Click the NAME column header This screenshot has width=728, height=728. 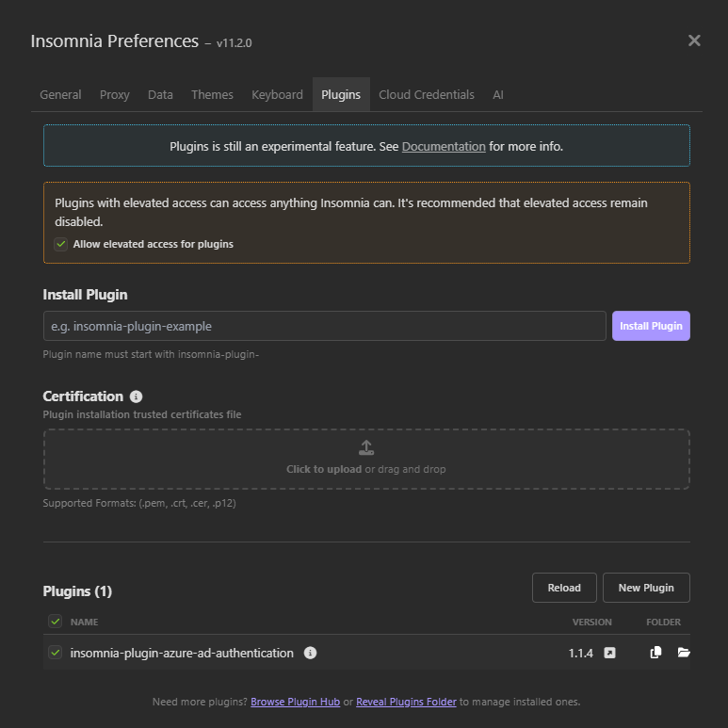[x=84, y=623]
